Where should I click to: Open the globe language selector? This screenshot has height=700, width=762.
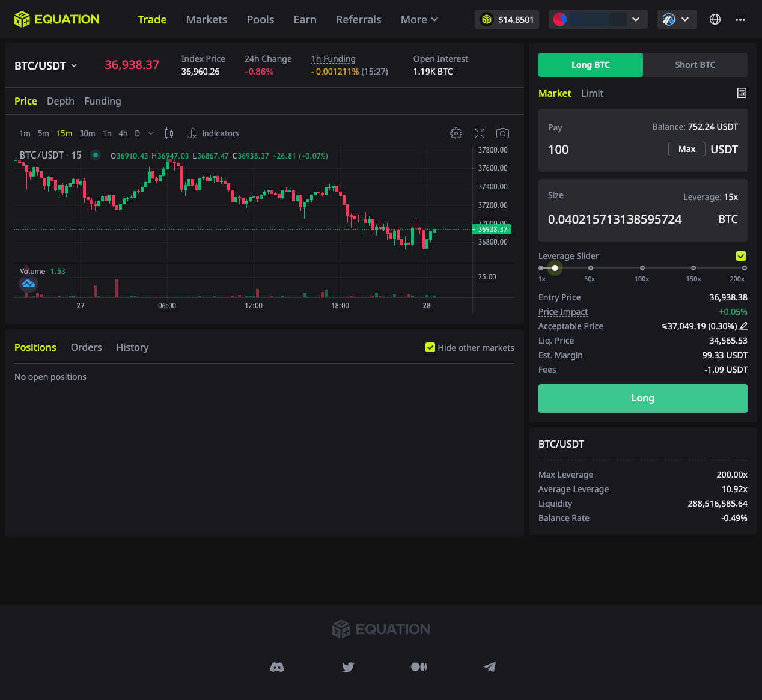[x=715, y=19]
